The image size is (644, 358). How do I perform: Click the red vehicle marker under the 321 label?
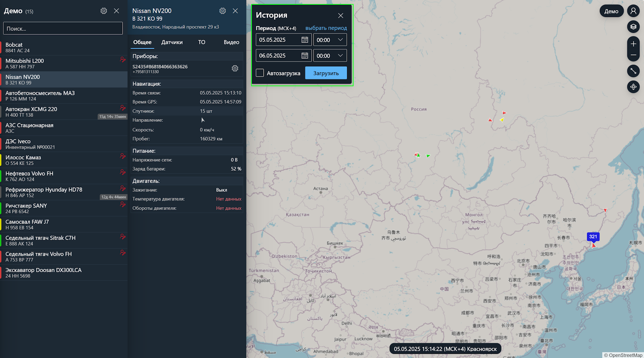593,246
